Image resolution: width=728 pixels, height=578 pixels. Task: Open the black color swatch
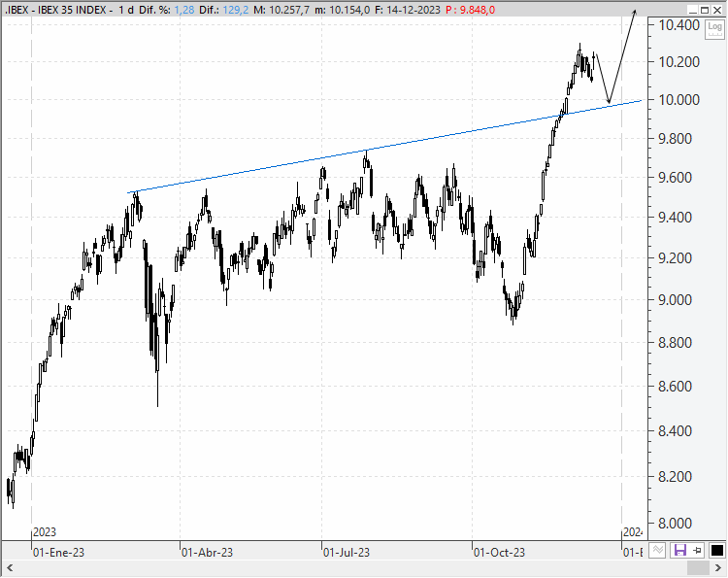pos(717,551)
